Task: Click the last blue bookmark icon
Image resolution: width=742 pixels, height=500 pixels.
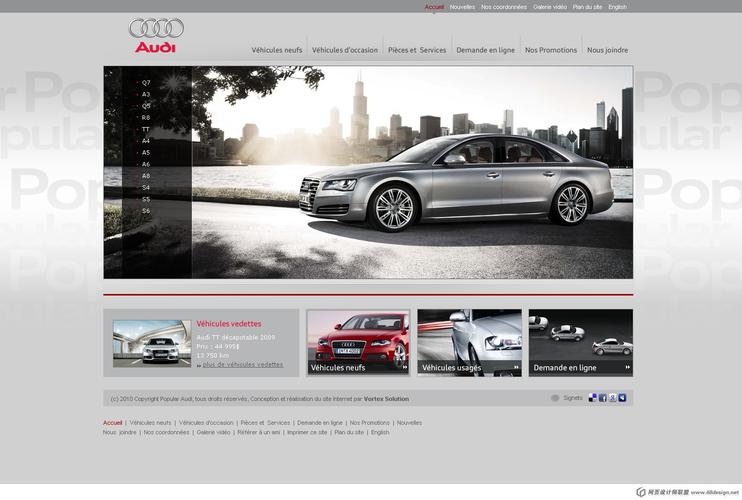Action: click(622, 398)
